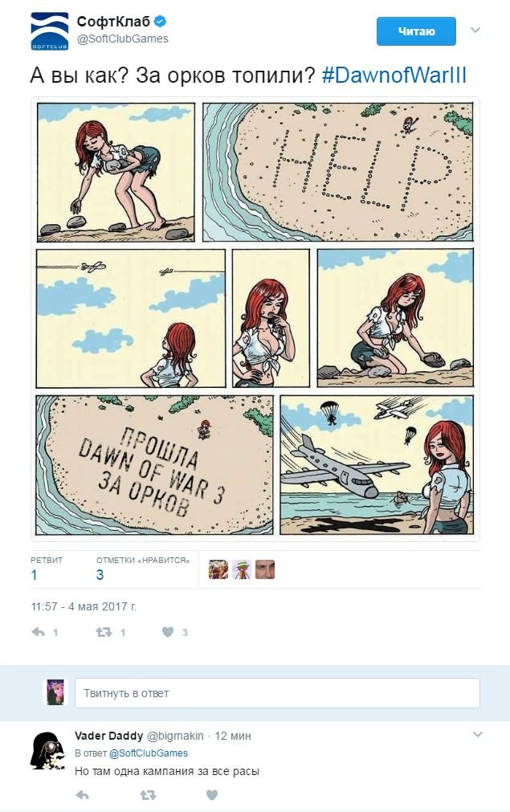Click the reply arrow under main tweet
The image size is (510, 812).
(39, 632)
